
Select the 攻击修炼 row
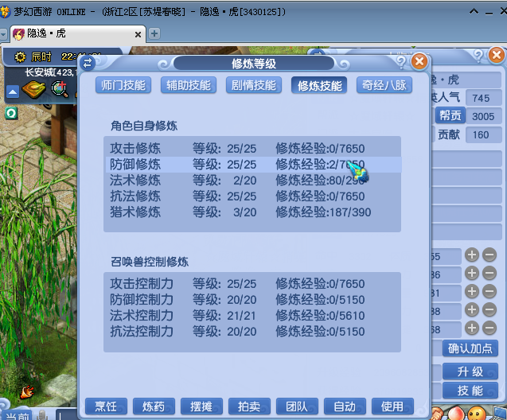(x=252, y=149)
